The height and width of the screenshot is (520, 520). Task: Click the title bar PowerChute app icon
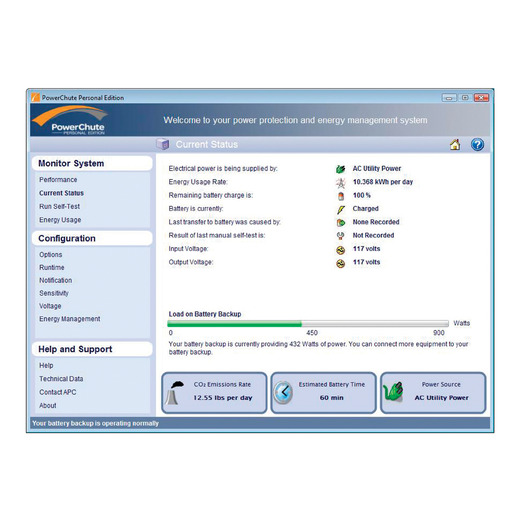(x=35, y=97)
